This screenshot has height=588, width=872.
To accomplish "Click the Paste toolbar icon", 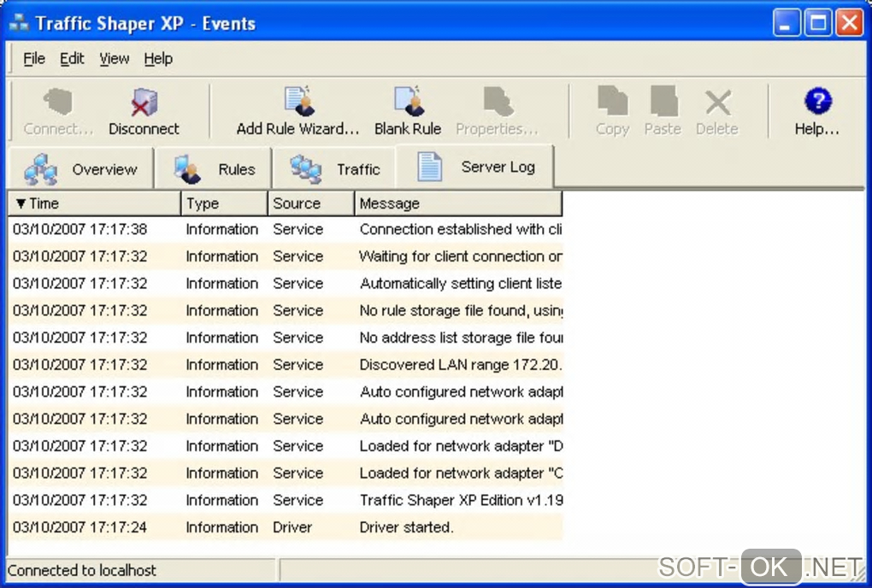I will [x=663, y=112].
